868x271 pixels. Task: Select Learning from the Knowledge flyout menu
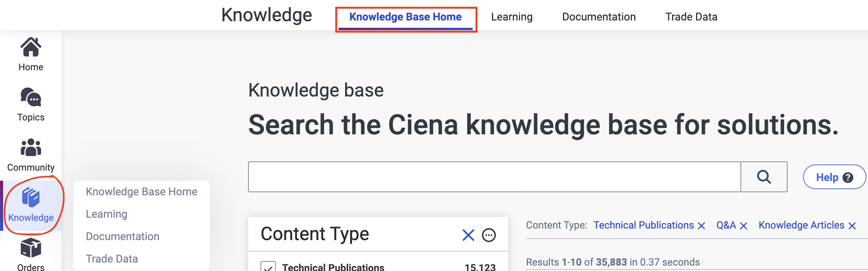click(106, 214)
